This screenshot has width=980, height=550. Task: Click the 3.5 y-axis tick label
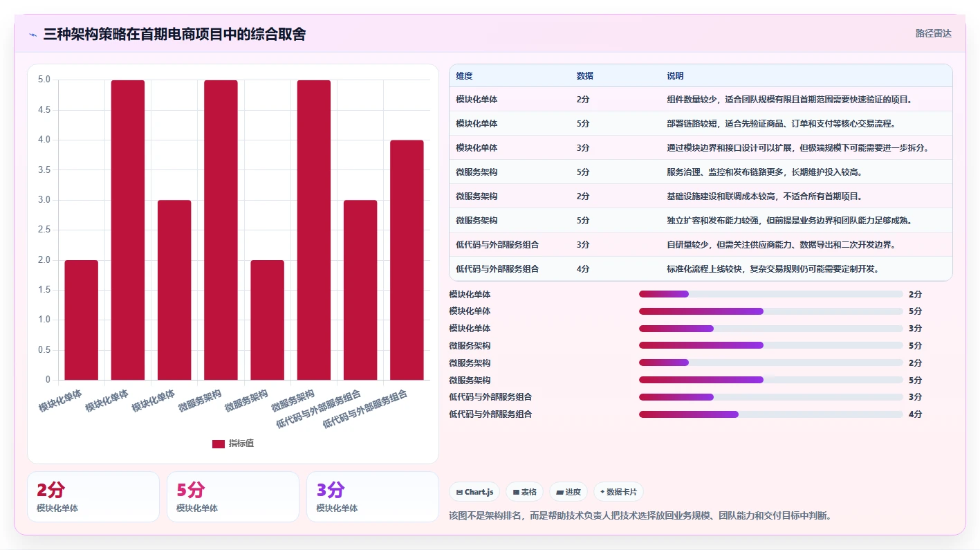[44, 170]
